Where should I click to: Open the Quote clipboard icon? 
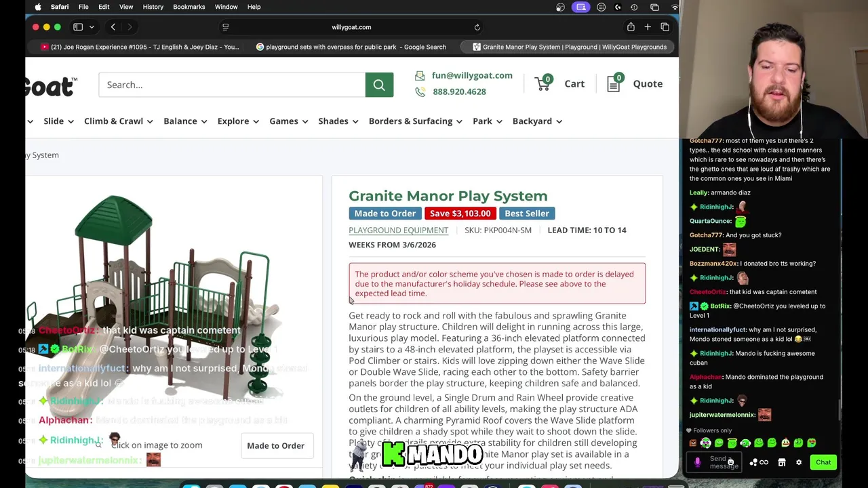(x=614, y=83)
